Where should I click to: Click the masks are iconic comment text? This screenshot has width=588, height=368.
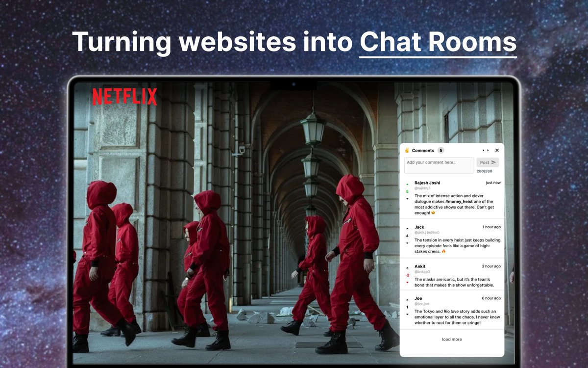click(x=454, y=282)
